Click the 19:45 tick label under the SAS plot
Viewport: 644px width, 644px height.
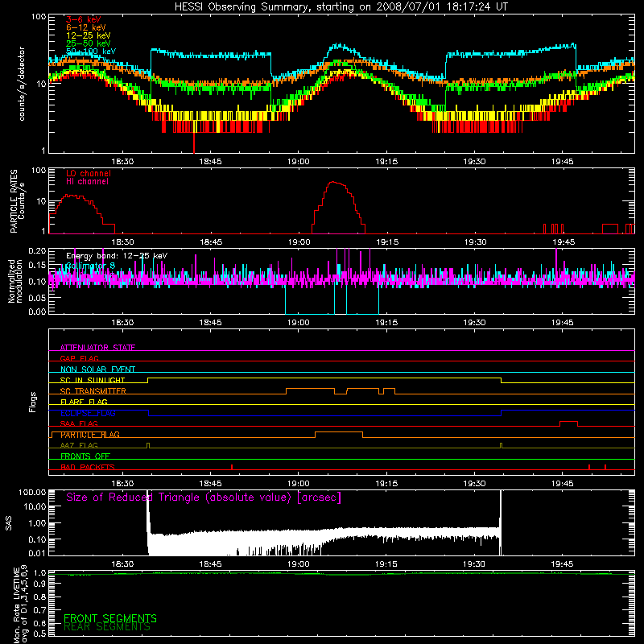[562, 564]
